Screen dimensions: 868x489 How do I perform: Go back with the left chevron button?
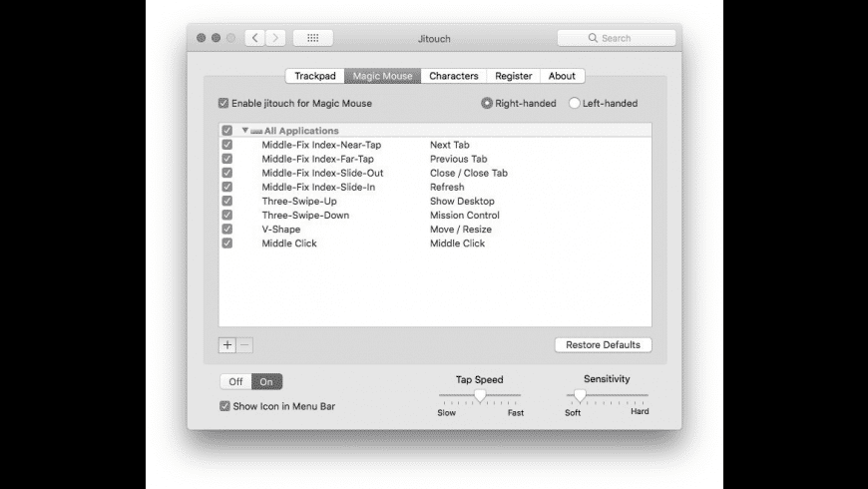point(254,38)
